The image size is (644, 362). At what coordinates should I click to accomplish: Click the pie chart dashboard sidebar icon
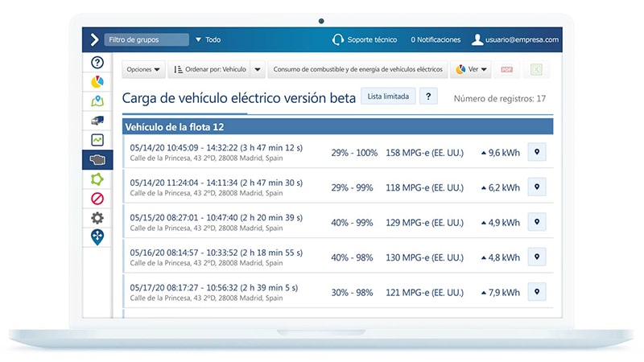[x=97, y=82]
